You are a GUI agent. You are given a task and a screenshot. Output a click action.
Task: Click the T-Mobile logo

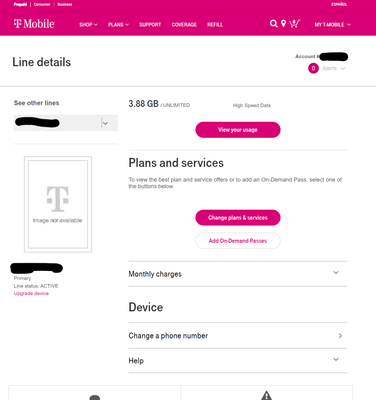pyautogui.click(x=34, y=24)
